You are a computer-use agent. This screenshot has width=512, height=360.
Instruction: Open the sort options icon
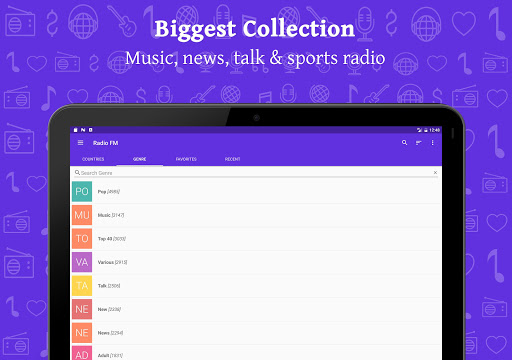click(x=418, y=143)
